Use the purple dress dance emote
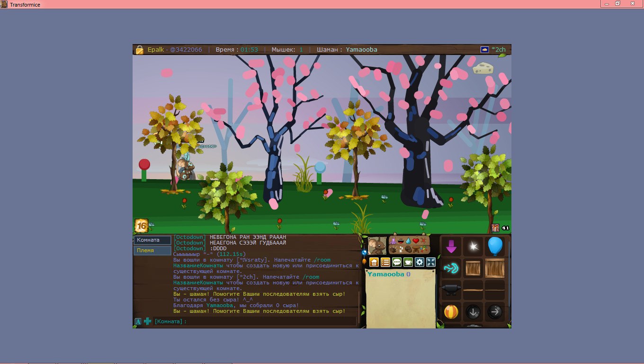 coord(394,241)
